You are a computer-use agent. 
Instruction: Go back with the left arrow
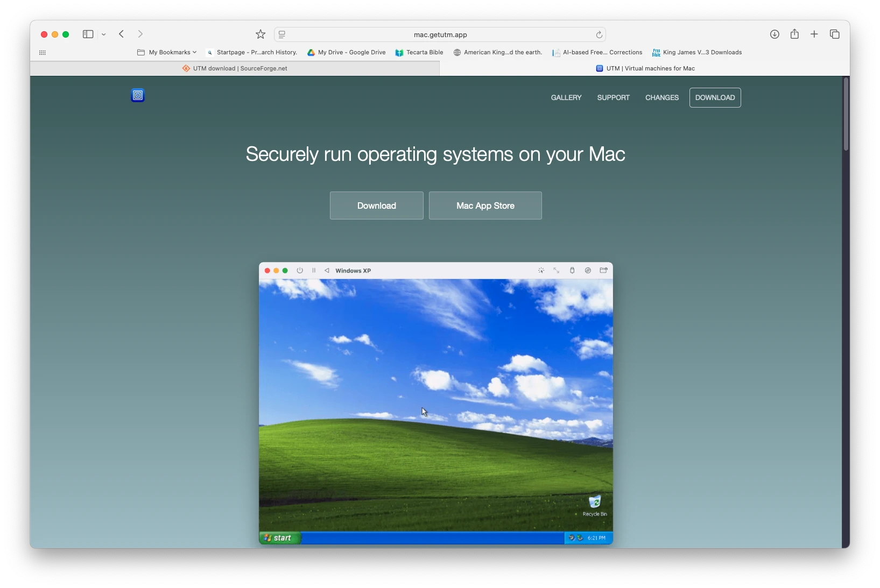click(122, 34)
